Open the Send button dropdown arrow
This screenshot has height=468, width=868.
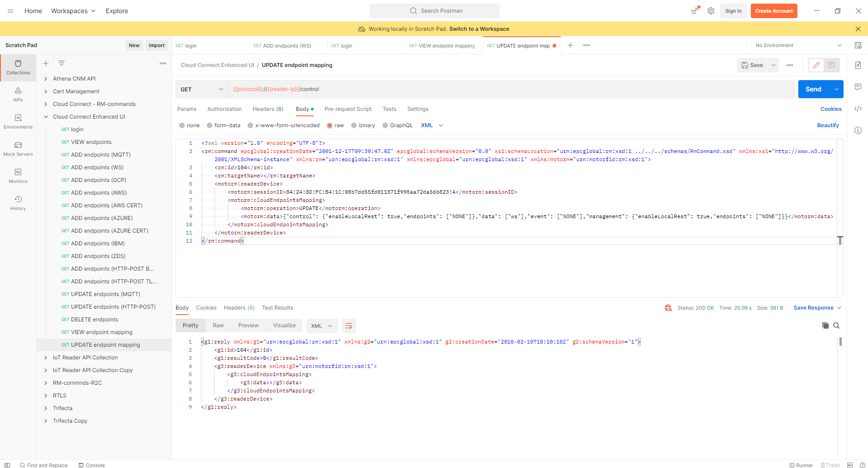coord(836,89)
